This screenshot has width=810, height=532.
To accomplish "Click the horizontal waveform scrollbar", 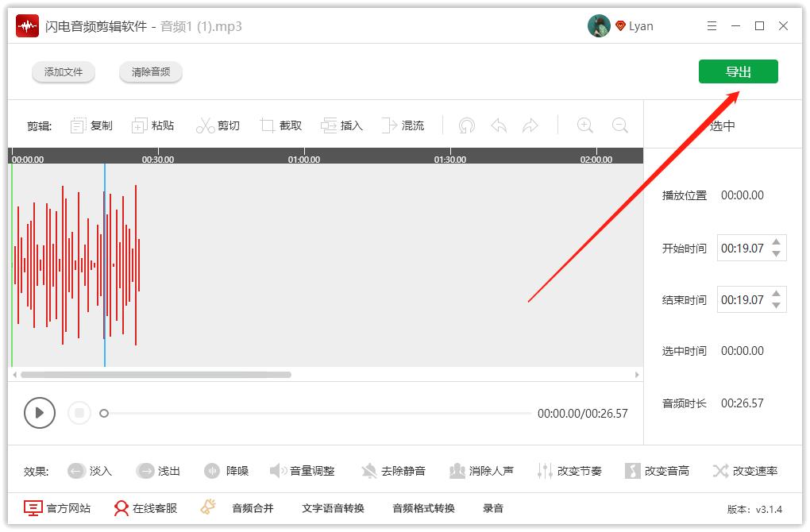I will pyautogui.click(x=156, y=375).
